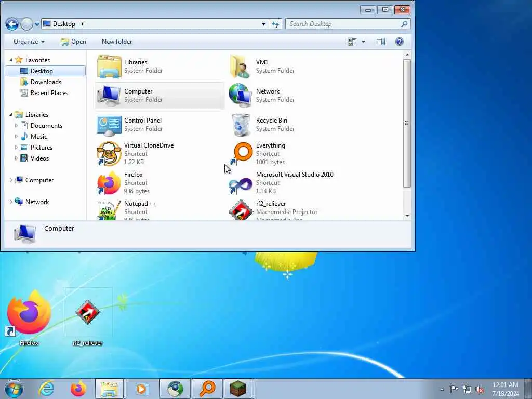
Task: Click the New folder button
Action: tap(117, 42)
